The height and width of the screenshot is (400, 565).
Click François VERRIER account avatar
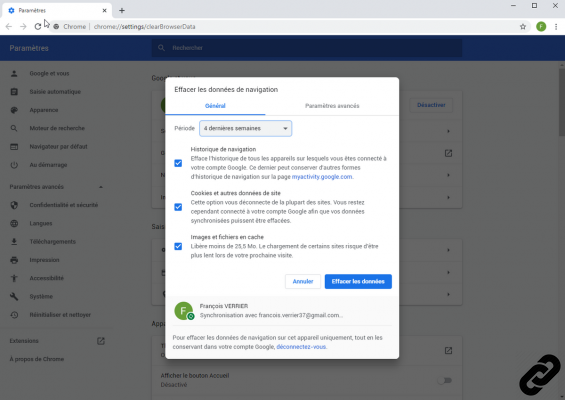183,311
